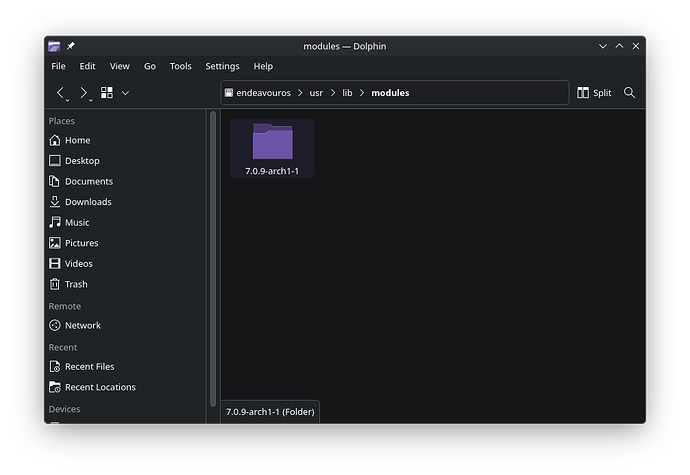690x475 pixels.
Task: Open the view mode dropdown arrow
Action: pos(125,93)
